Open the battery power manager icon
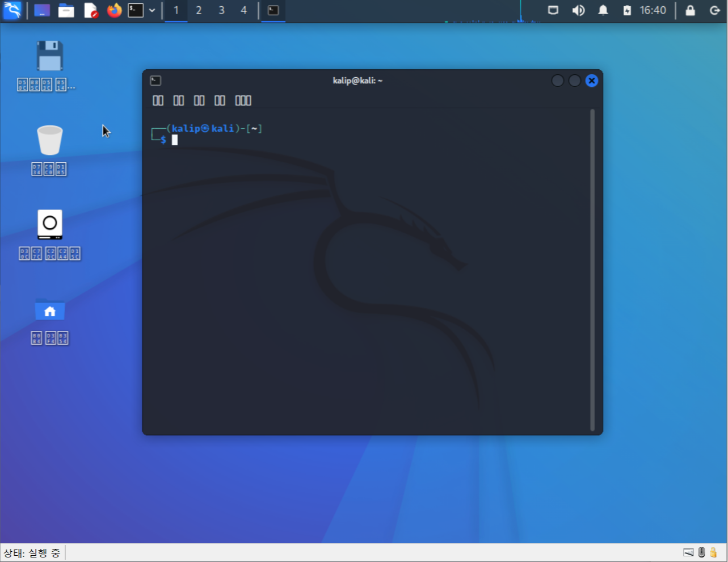The image size is (728, 562). coord(627,10)
